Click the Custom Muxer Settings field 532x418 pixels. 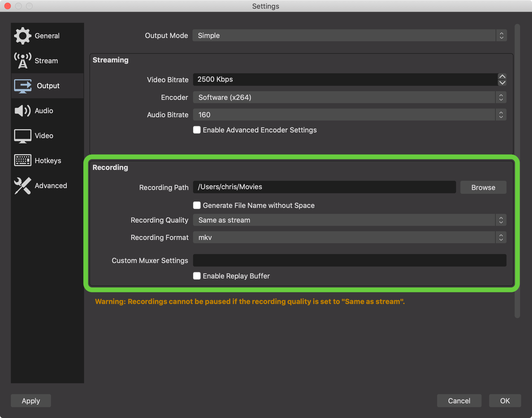click(x=349, y=260)
